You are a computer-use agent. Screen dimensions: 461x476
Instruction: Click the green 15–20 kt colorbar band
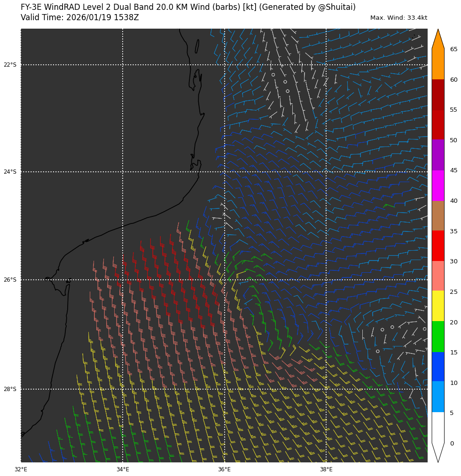coord(438,337)
